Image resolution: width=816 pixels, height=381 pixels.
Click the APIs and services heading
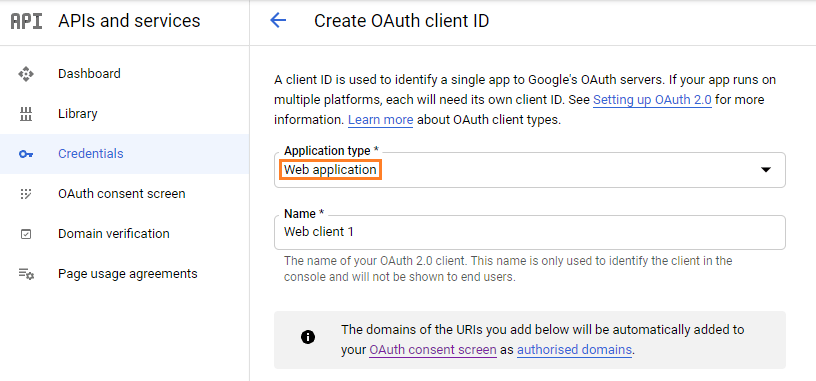click(129, 21)
